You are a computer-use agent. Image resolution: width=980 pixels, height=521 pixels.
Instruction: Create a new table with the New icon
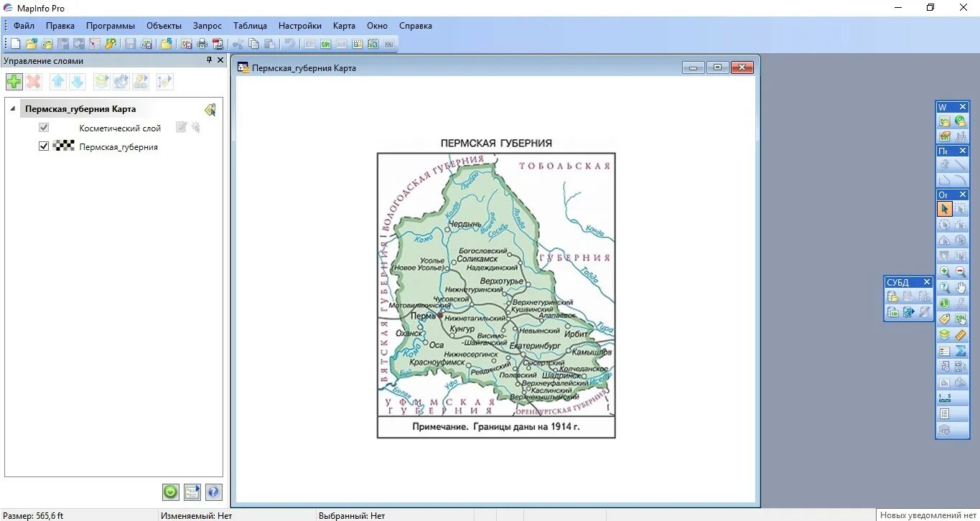pyautogui.click(x=15, y=44)
